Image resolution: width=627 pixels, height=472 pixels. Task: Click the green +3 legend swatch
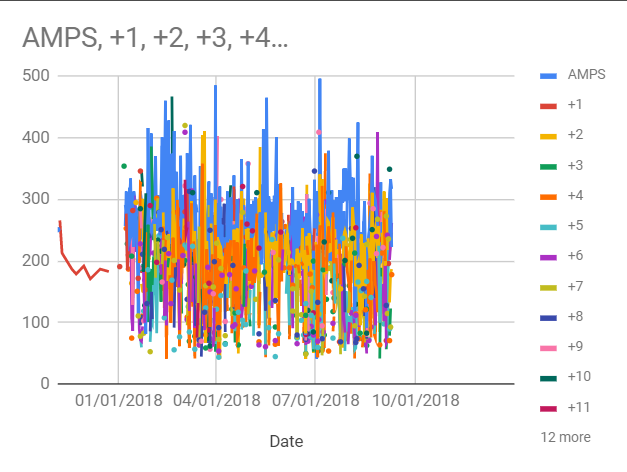point(548,165)
